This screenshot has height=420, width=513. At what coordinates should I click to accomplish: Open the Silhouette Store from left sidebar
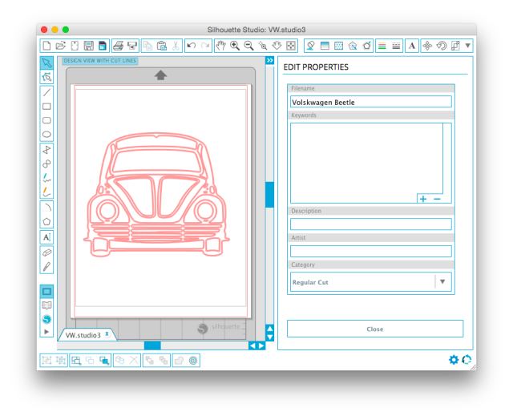(x=46, y=318)
